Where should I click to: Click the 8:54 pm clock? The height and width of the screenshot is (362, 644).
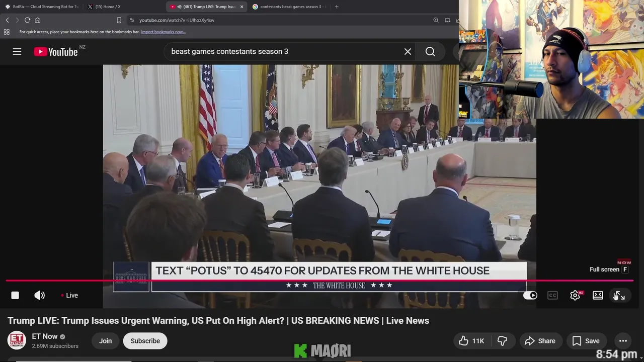pos(617,354)
